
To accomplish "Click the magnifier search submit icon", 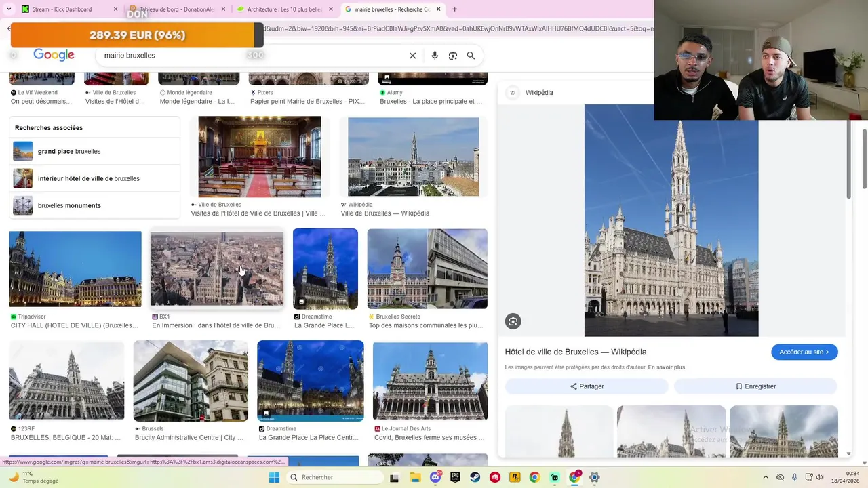I will (x=471, y=56).
